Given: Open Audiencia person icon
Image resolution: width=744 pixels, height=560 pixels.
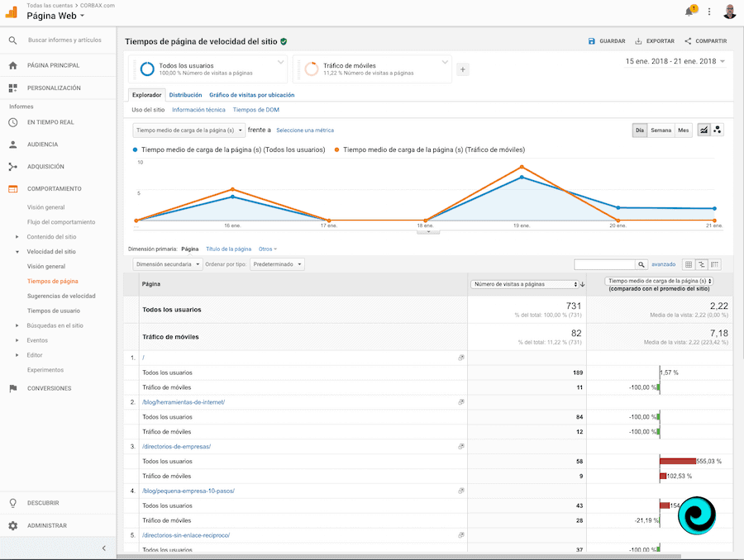Looking at the screenshot, I should point(12,145).
